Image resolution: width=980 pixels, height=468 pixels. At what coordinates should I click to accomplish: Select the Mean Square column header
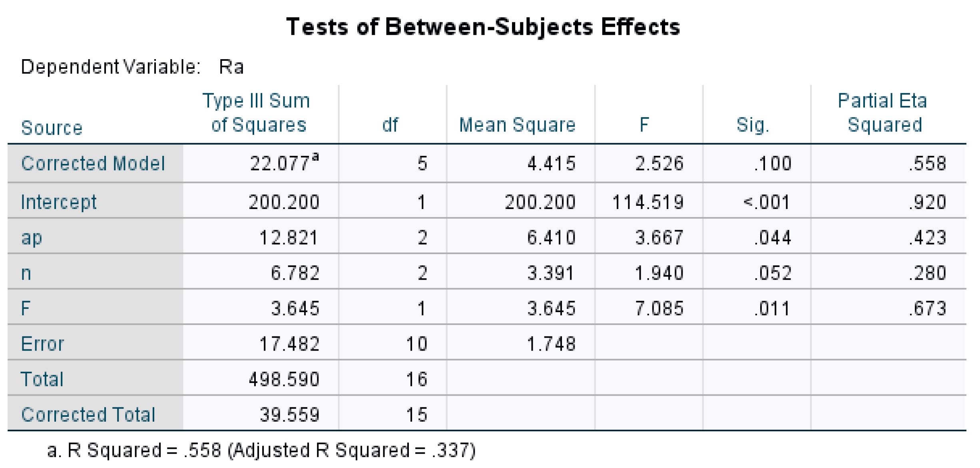[x=517, y=125]
